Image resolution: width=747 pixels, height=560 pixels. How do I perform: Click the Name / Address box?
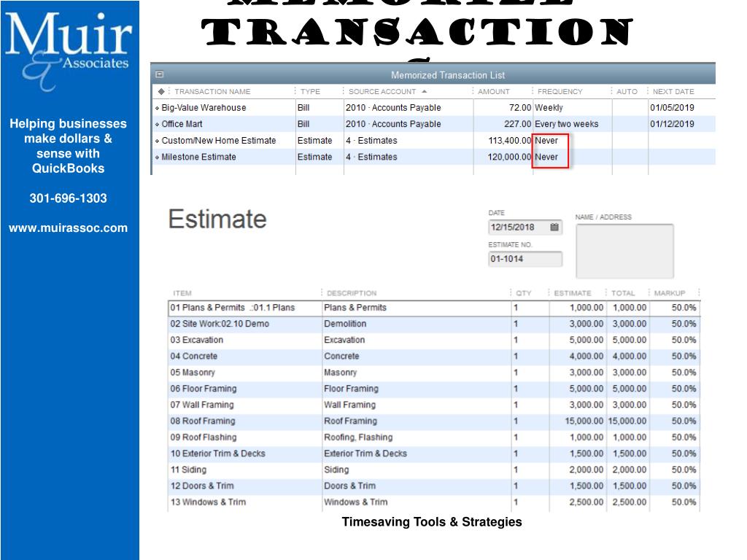[624, 251]
